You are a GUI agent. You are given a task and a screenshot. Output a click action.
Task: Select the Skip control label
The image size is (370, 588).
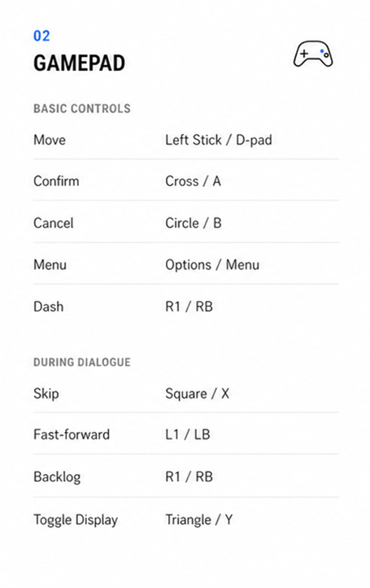[x=46, y=394]
